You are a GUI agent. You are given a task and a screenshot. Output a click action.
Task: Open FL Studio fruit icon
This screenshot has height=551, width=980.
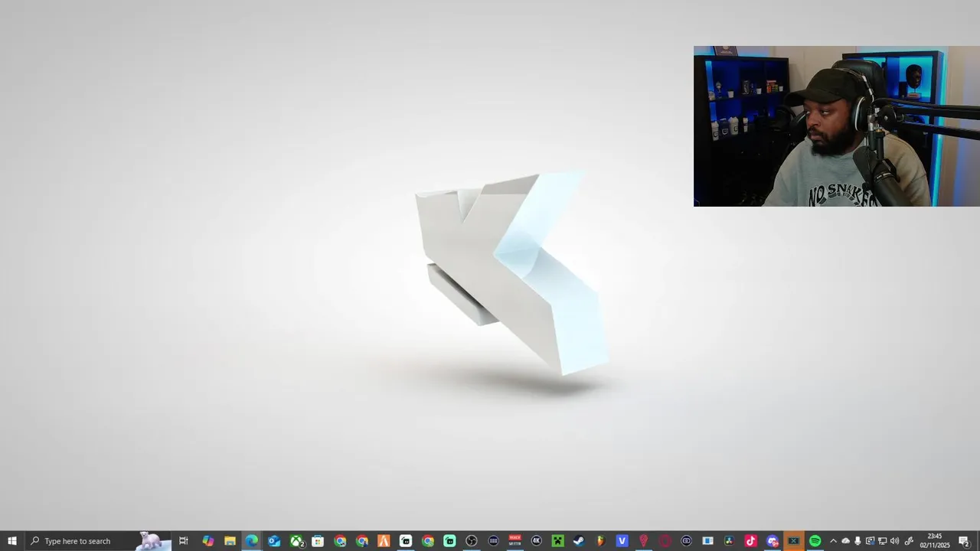coord(600,541)
